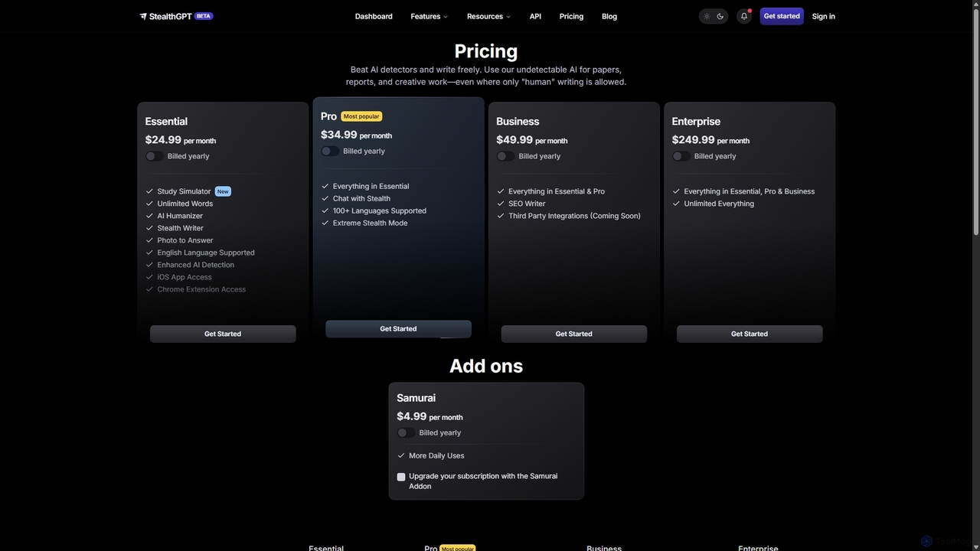
Task: Click the $249.99 Enterprise price
Action: pos(693,140)
